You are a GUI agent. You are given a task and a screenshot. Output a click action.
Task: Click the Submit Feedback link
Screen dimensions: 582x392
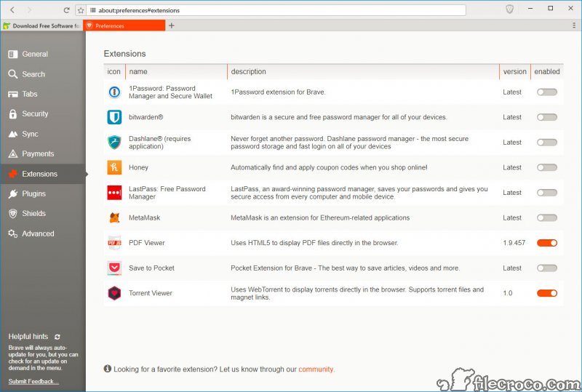click(x=33, y=381)
